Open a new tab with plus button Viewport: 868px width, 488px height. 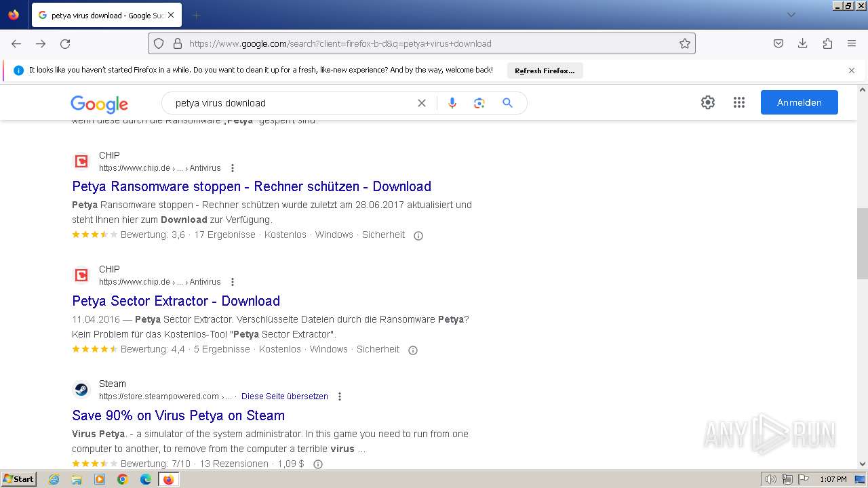click(197, 15)
